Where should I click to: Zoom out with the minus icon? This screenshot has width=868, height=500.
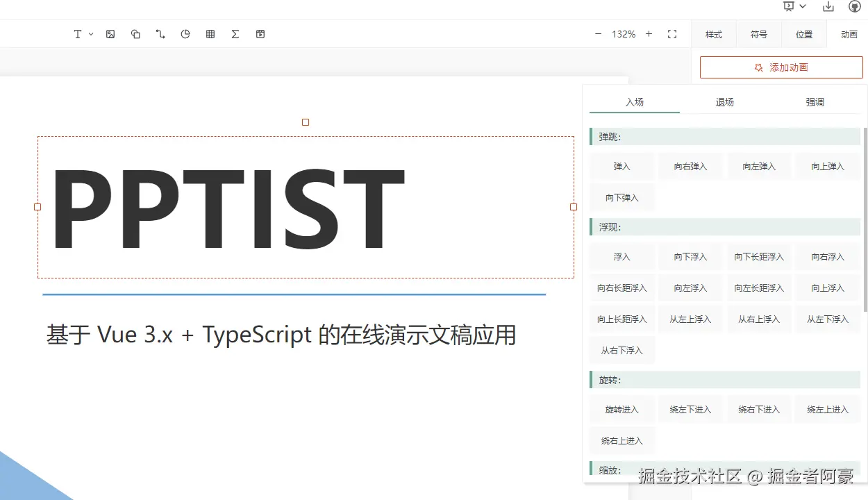(x=599, y=34)
